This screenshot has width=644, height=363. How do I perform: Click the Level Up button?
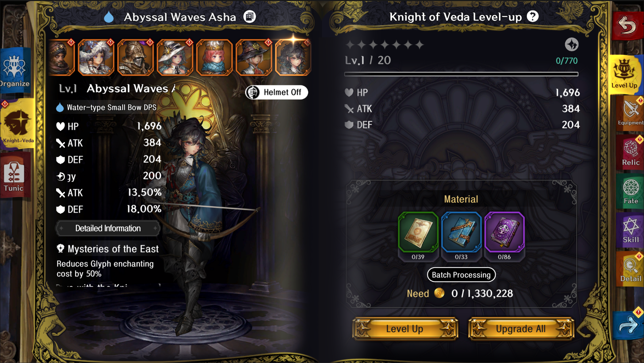tap(405, 329)
